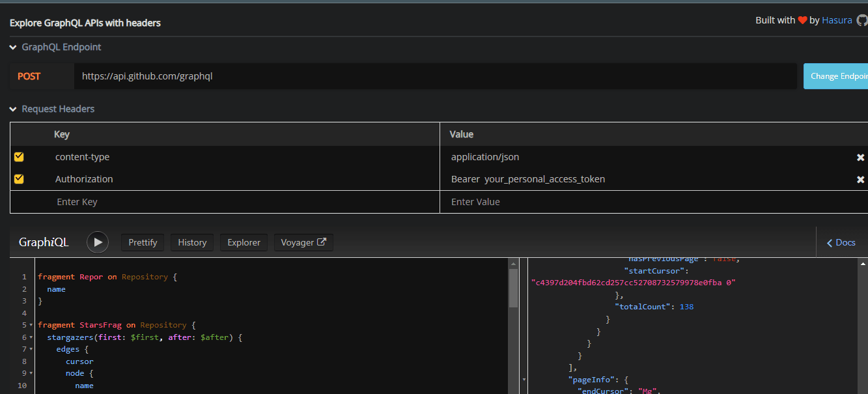Click the Prettify button
Screen dimensions: 868x394
pos(143,242)
